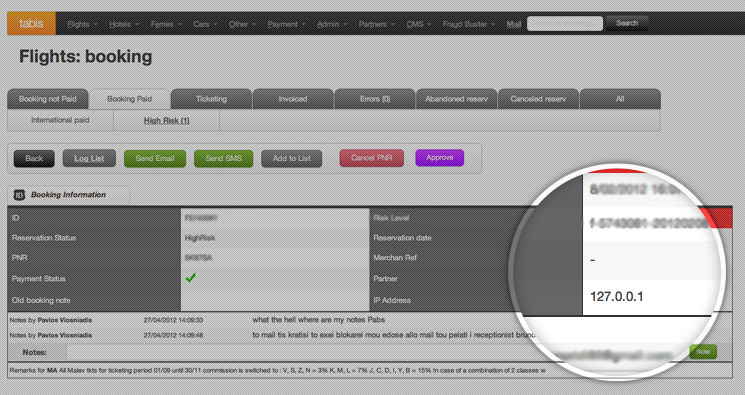Open the Hotels dropdown menu
Image resolution: width=745 pixels, height=395 pixels.
pyautogui.click(x=124, y=24)
